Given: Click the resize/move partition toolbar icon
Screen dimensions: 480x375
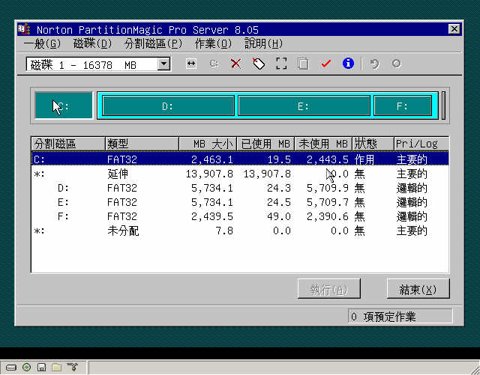Looking at the screenshot, I should (x=191, y=63).
